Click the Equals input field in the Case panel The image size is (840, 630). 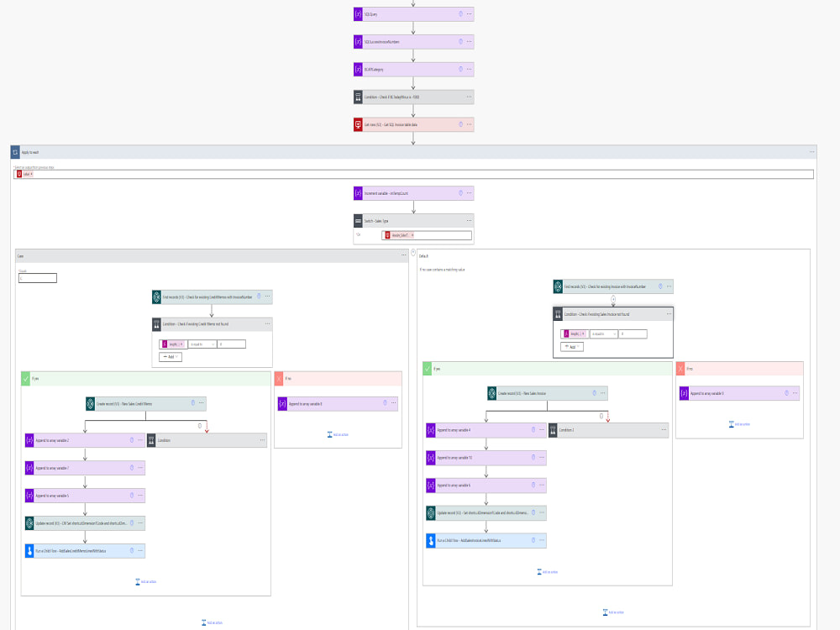(37, 278)
